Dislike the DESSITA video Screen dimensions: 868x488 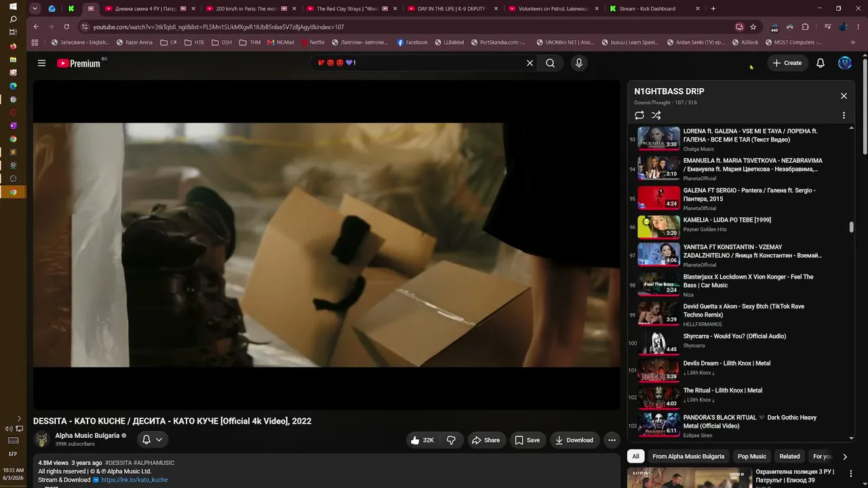tap(451, 440)
